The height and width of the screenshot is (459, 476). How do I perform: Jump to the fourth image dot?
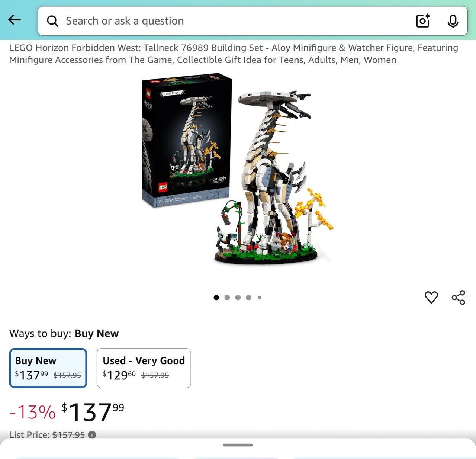249,298
